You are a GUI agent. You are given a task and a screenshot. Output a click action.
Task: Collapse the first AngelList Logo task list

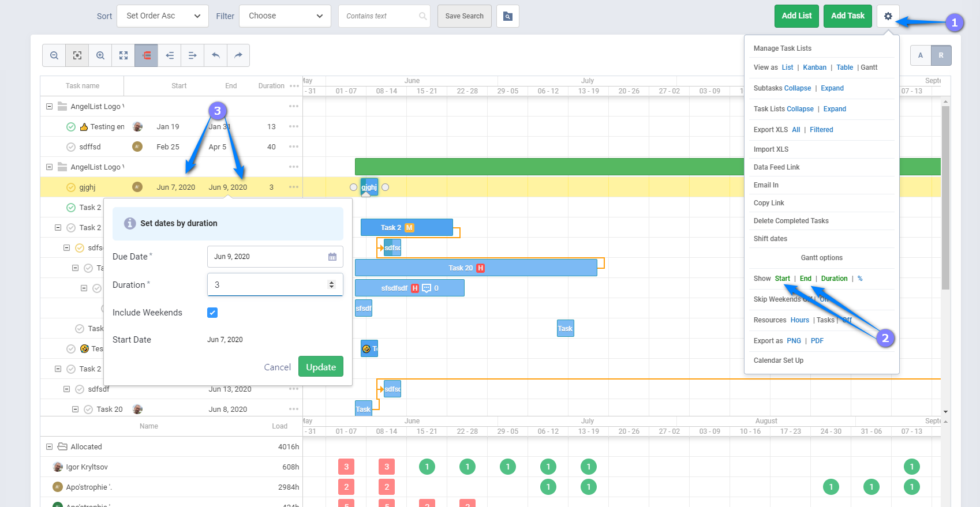point(49,107)
